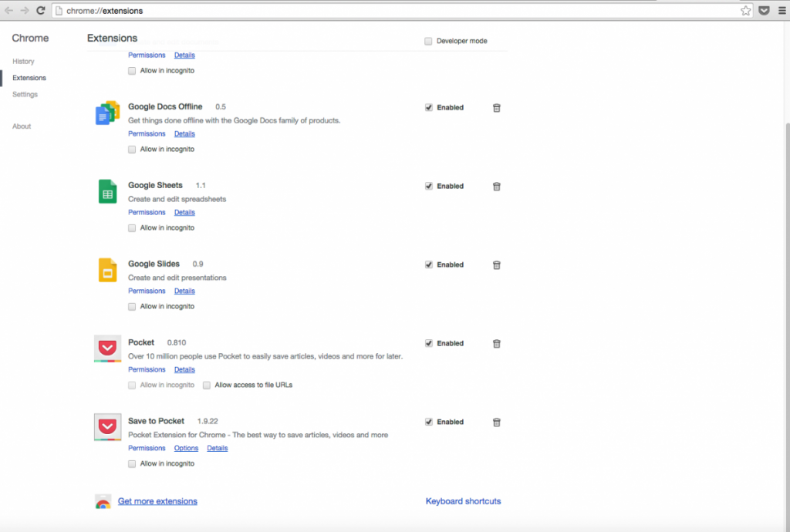Click the trash icon for Google Docs Offline

click(x=497, y=108)
